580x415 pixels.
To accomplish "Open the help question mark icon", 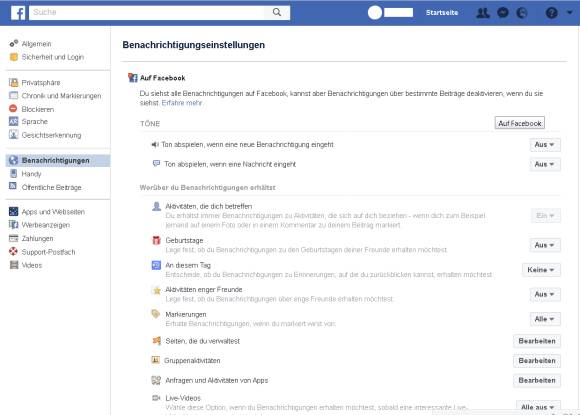I will coord(551,13).
